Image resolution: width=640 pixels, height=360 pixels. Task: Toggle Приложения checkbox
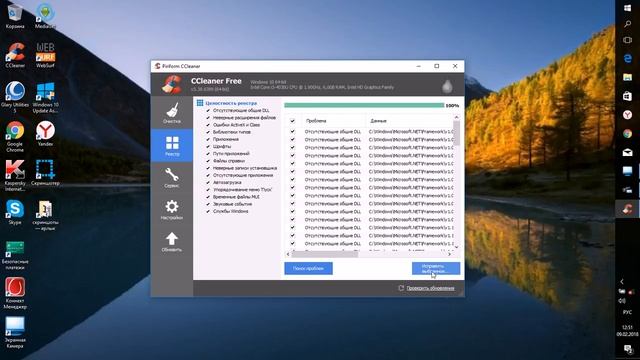pyautogui.click(x=208, y=139)
